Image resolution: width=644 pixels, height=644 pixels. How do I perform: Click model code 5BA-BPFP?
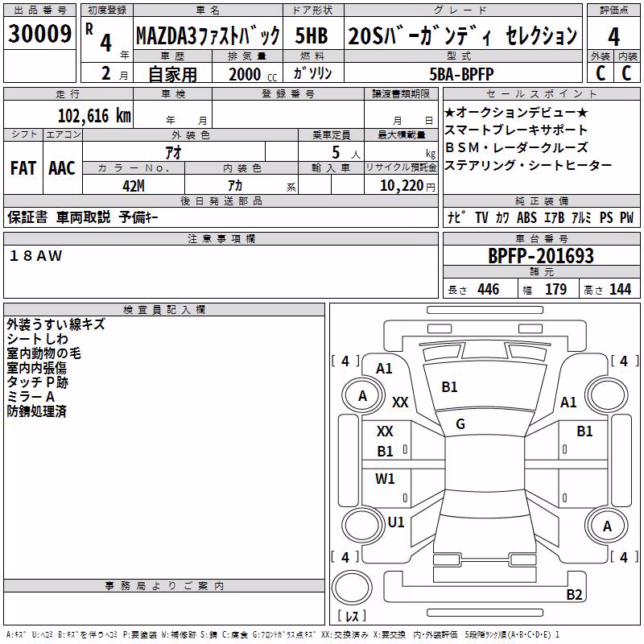(461, 74)
